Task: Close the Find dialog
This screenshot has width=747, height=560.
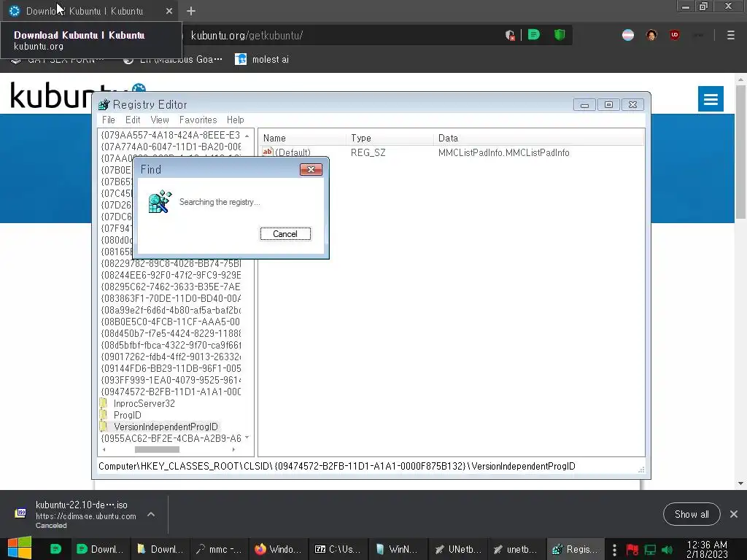Action: [x=311, y=169]
